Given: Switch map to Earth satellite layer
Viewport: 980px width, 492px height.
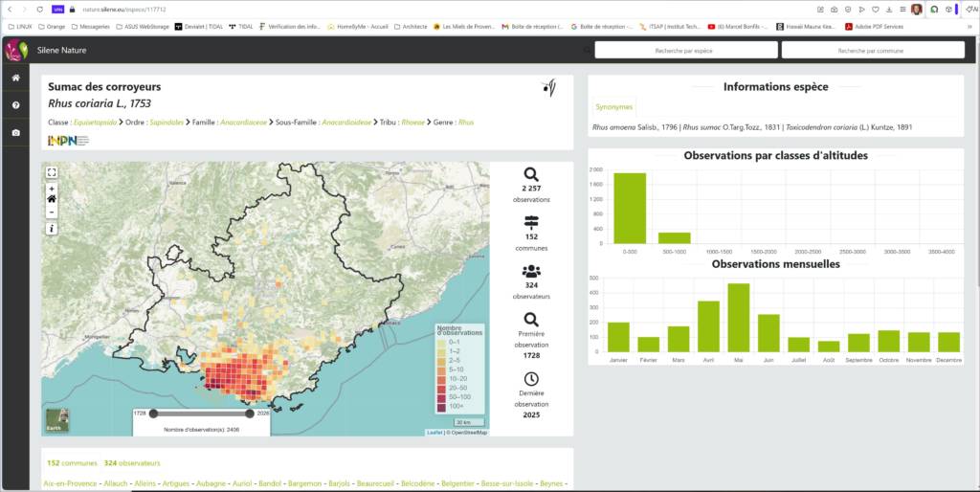Looking at the screenshot, I should (57, 420).
